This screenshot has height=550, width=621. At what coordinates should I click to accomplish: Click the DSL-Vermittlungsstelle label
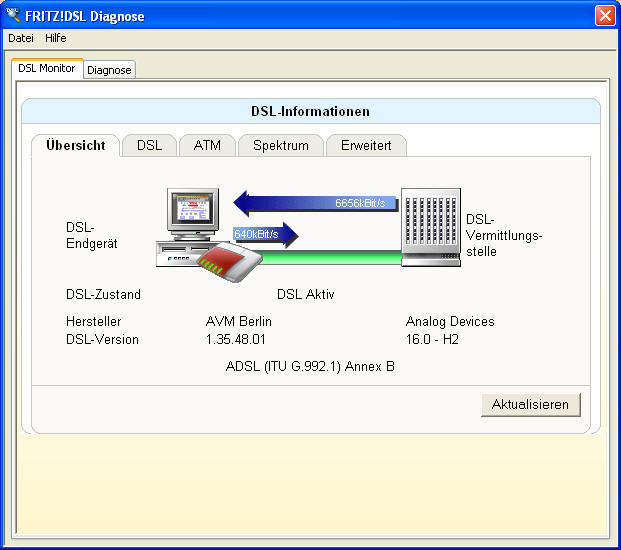click(503, 235)
